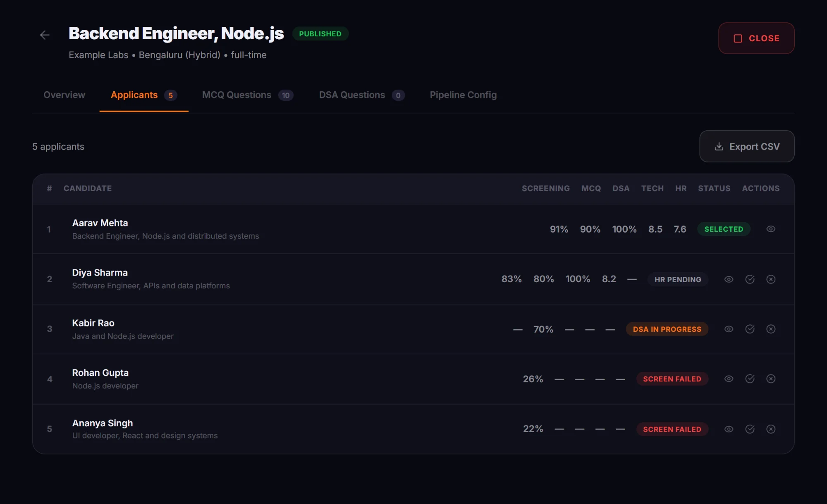Approve Diya Sharma with checkmark icon

(x=750, y=279)
